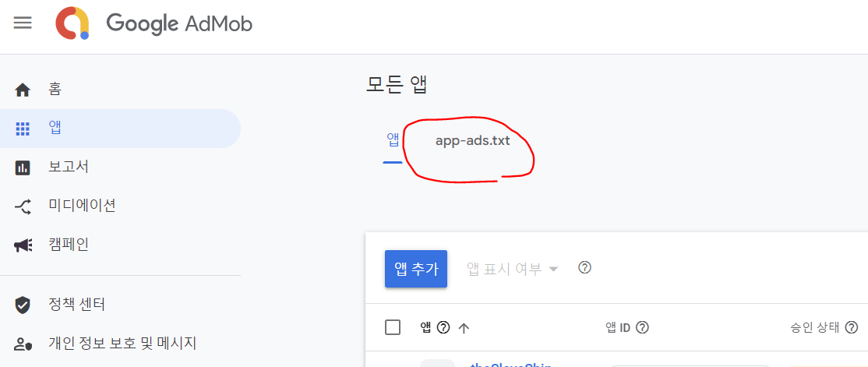Open help icon beside 승인 상태 header
The image size is (868, 367).
point(852,328)
